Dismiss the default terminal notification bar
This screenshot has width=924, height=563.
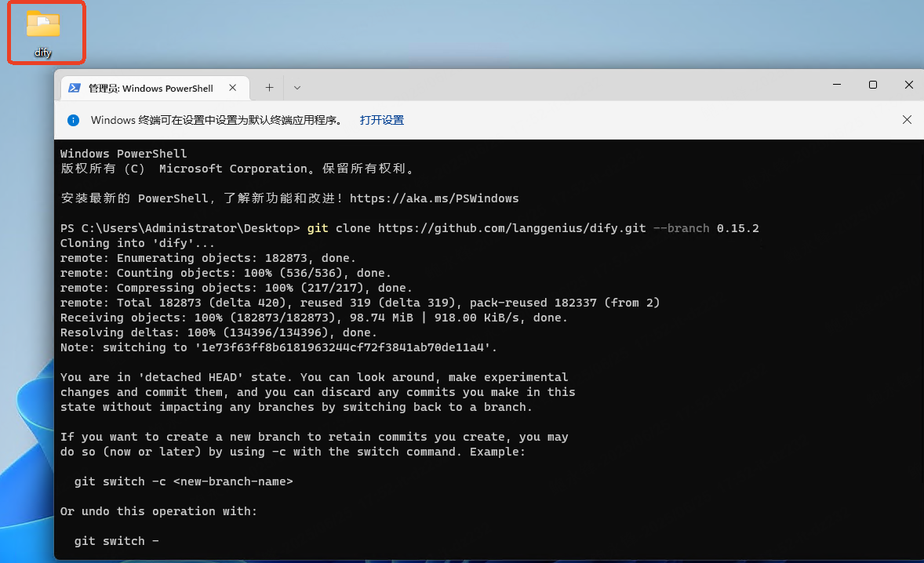(907, 120)
